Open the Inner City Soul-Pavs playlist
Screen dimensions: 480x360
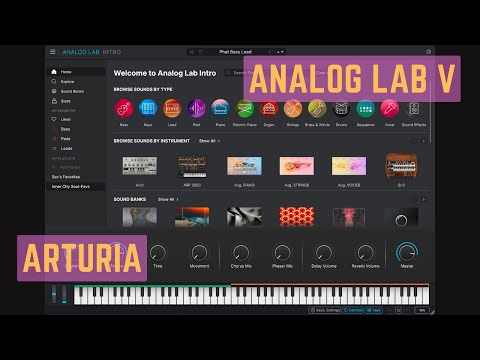point(76,187)
